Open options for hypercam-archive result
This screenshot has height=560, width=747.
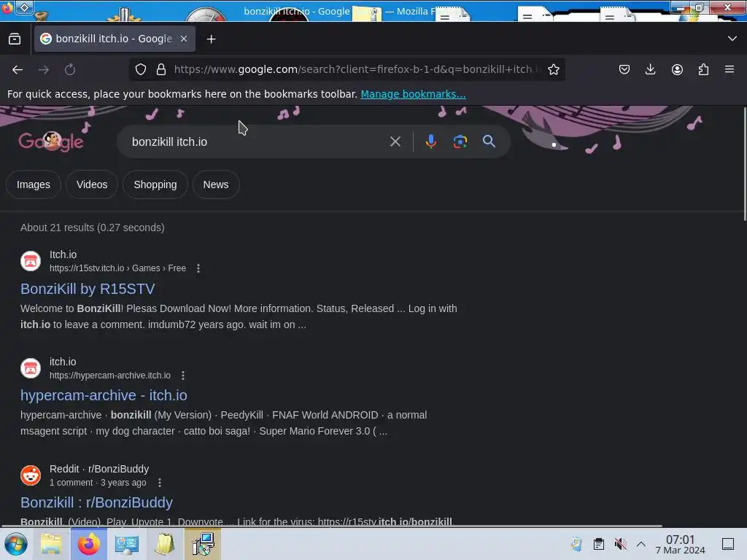click(183, 376)
